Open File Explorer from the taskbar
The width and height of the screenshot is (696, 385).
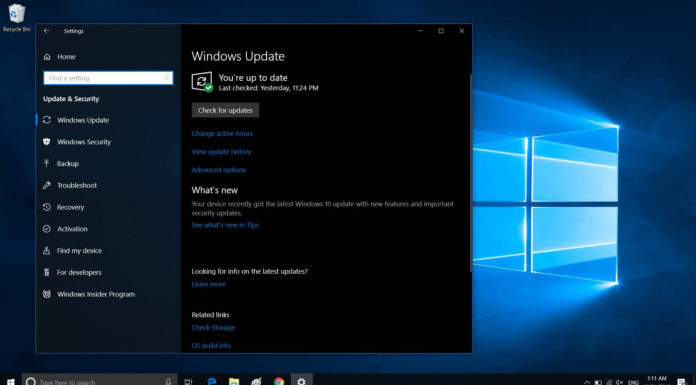click(x=234, y=381)
